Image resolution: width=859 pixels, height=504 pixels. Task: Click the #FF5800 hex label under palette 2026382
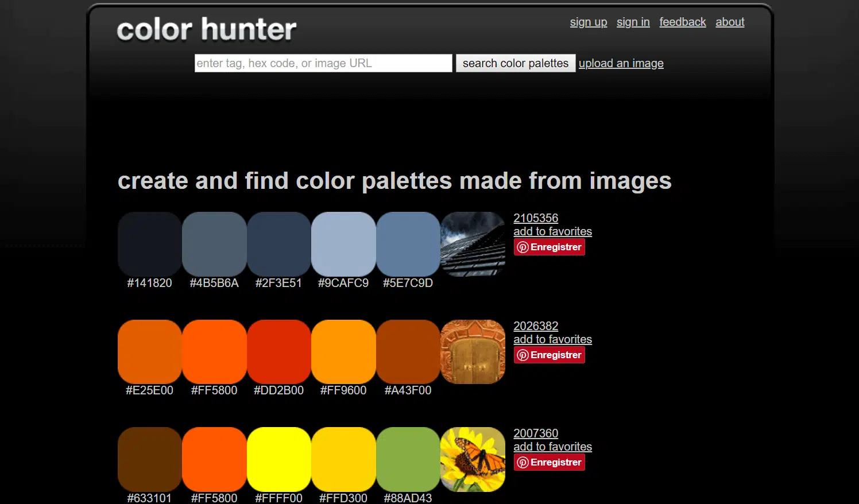click(214, 390)
